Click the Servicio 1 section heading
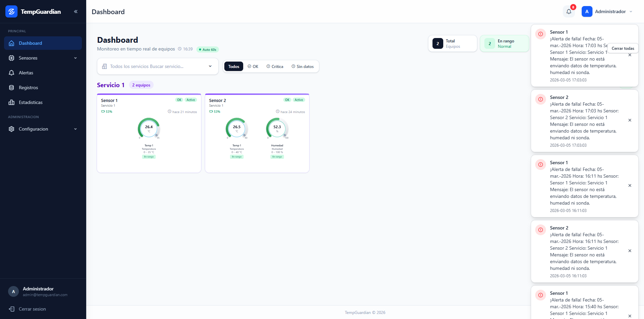This screenshot has height=319, width=644. (x=111, y=85)
